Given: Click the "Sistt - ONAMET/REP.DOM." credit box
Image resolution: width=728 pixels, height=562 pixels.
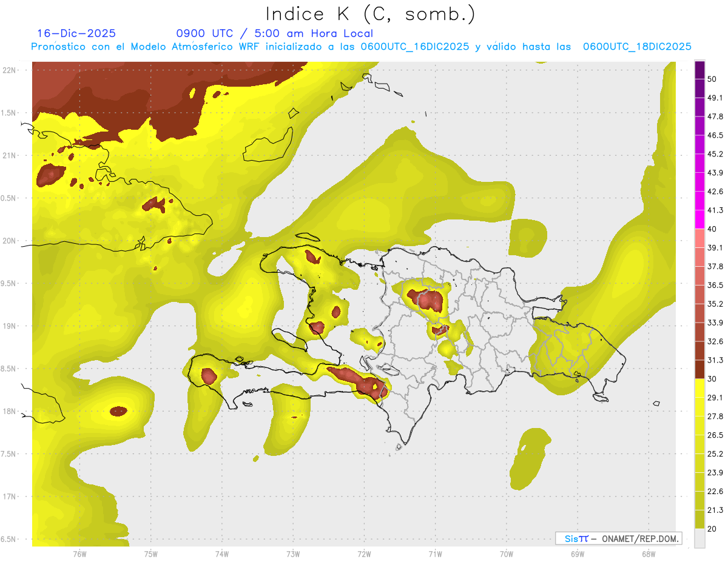Looking at the screenshot, I should 618,538.
